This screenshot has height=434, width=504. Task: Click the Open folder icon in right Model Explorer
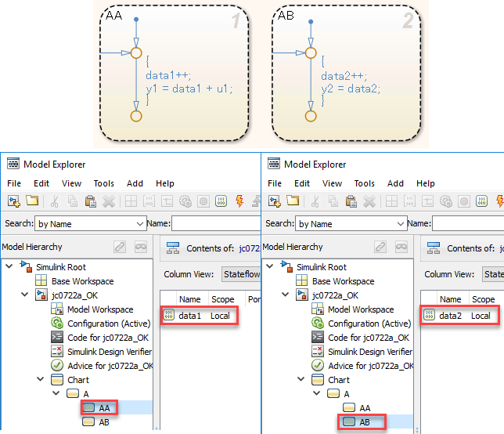[293, 201]
